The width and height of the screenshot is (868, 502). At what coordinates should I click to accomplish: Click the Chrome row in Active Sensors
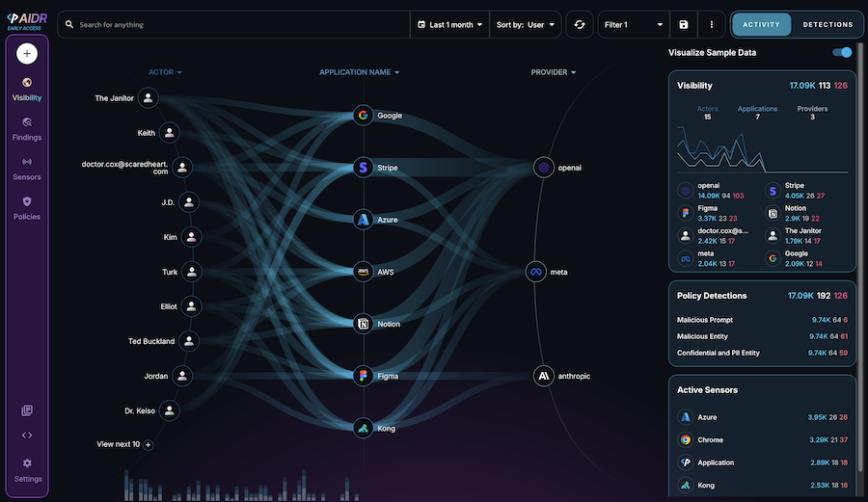coord(762,440)
